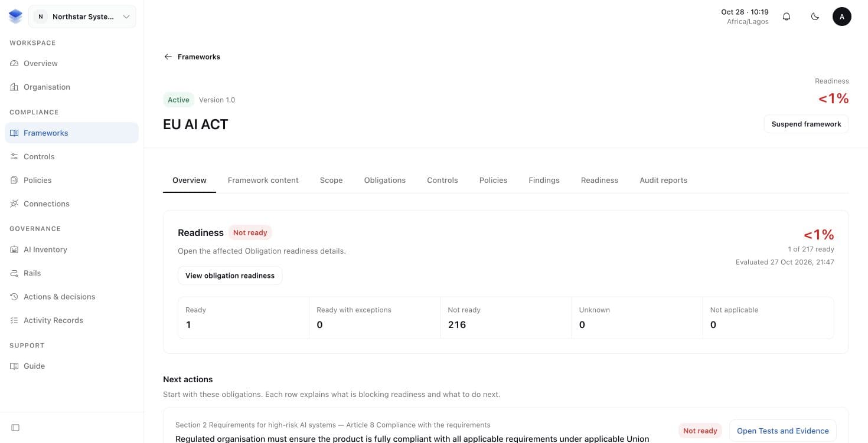Click the date and time display
This screenshot has height=443, width=868.
(x=745, y=17)
